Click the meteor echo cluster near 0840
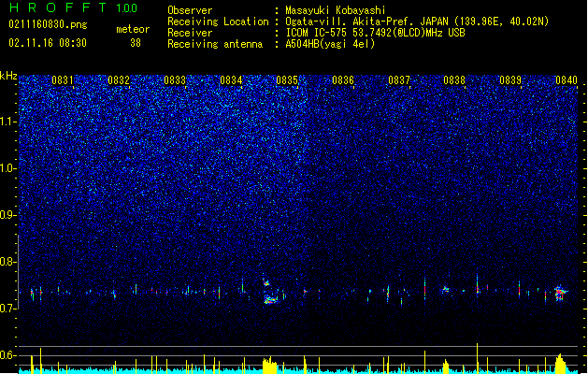 tap(560, 293)
